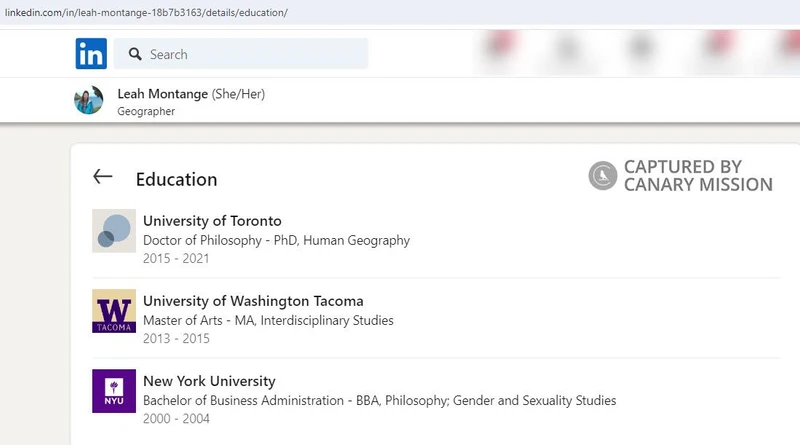Image resolution: width=800 pixels, height=445 pixels.
Task: Open the University of Washington Tacoma logo
Action: point(114,311)
